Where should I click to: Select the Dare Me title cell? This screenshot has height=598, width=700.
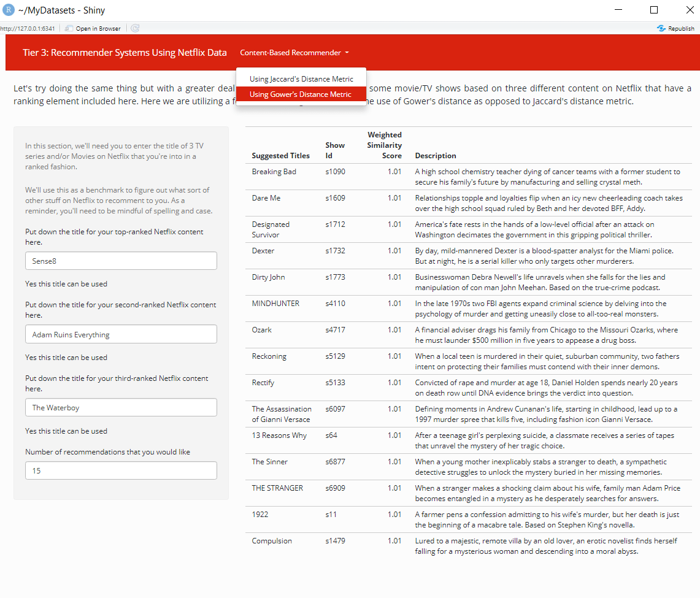(x=266, y=198)
